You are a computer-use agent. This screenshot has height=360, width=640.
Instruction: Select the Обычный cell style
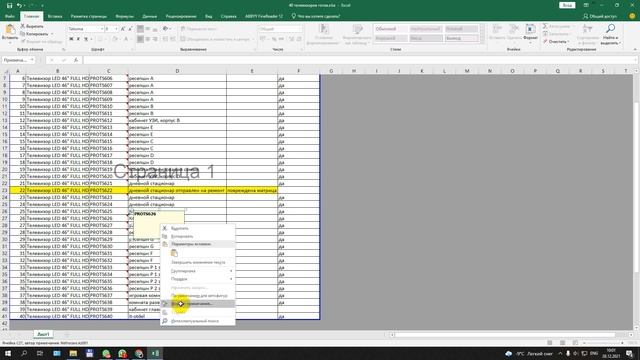tap(390, 29)
